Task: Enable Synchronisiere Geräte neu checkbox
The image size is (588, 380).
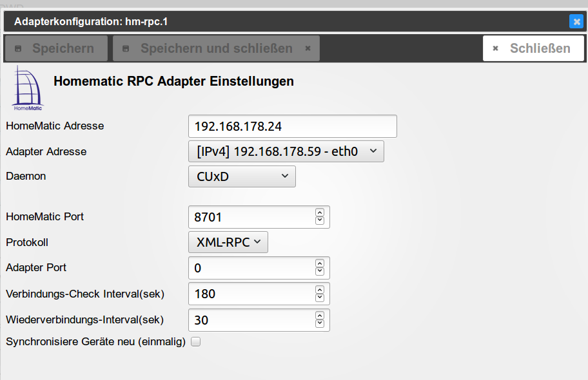Action: [x=196, y=341]
